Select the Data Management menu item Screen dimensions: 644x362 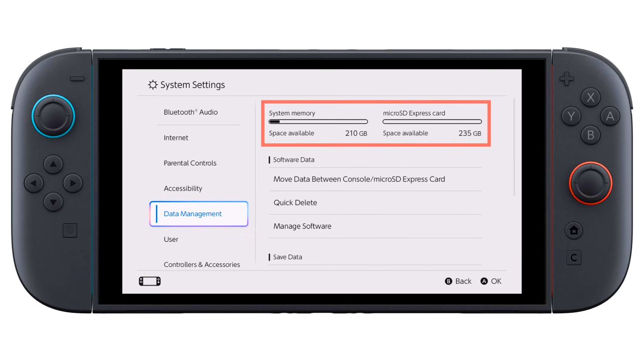tap(199, 214)
